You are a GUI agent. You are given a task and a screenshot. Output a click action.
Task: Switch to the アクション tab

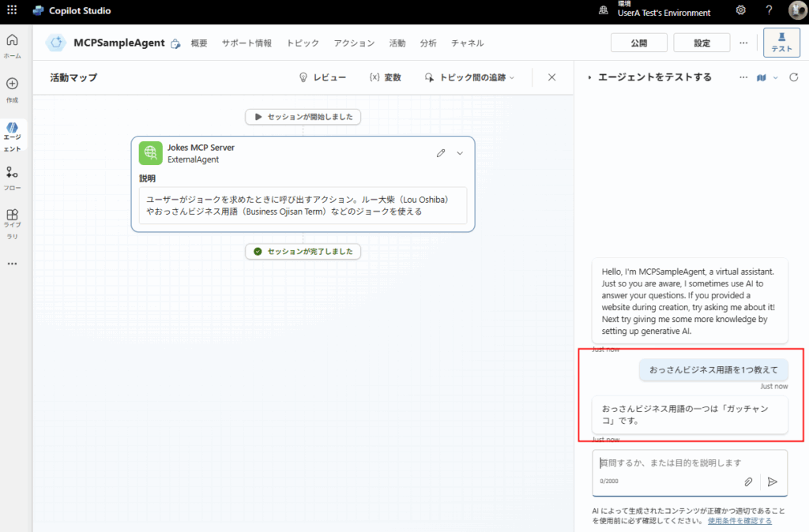354,43
